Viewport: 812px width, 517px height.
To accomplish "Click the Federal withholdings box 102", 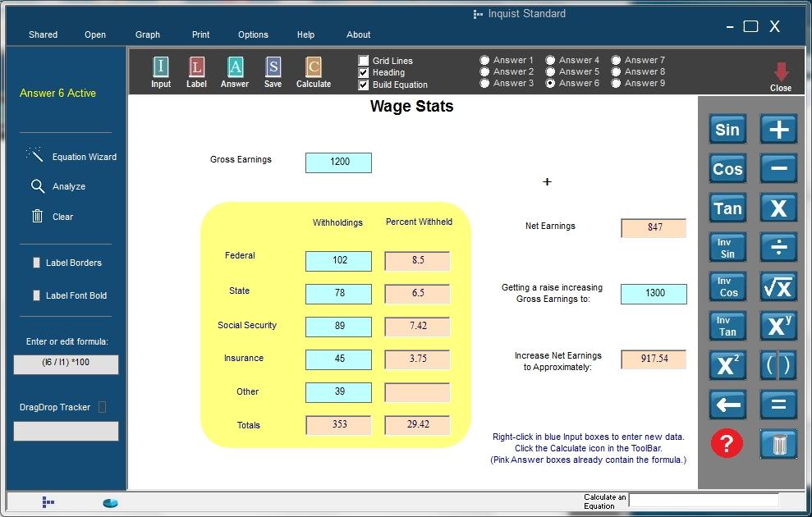I will click(339, 261).
